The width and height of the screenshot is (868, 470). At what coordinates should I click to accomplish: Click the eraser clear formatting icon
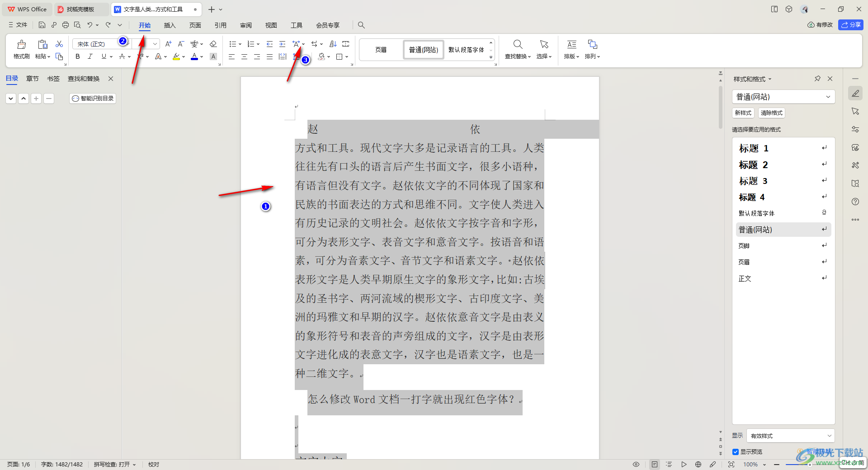(x=213, y=44)
